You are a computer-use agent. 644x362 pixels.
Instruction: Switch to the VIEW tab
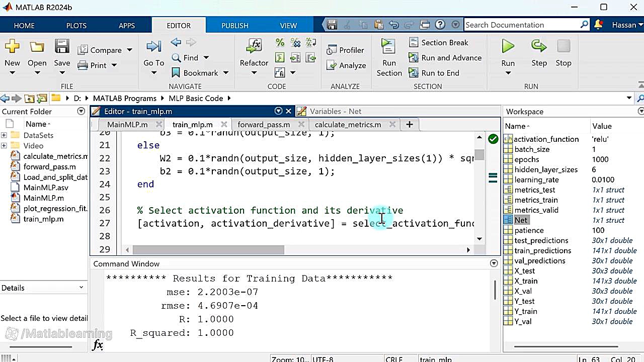pos(288,26)
